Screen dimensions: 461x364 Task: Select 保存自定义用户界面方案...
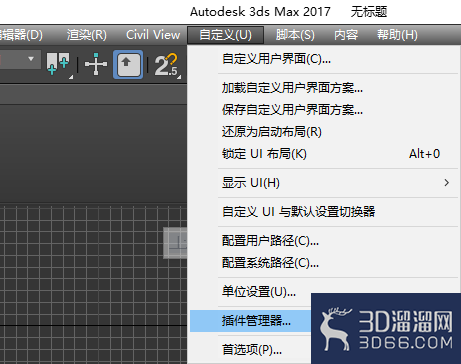pyautogui.click(x=323, y=110)
